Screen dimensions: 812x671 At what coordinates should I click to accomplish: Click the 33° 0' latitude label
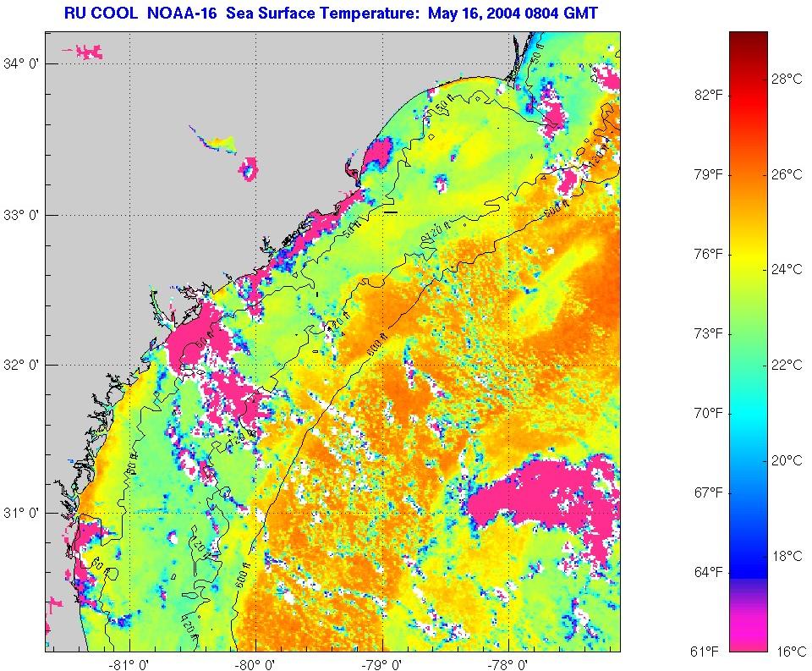click(20, 215)
